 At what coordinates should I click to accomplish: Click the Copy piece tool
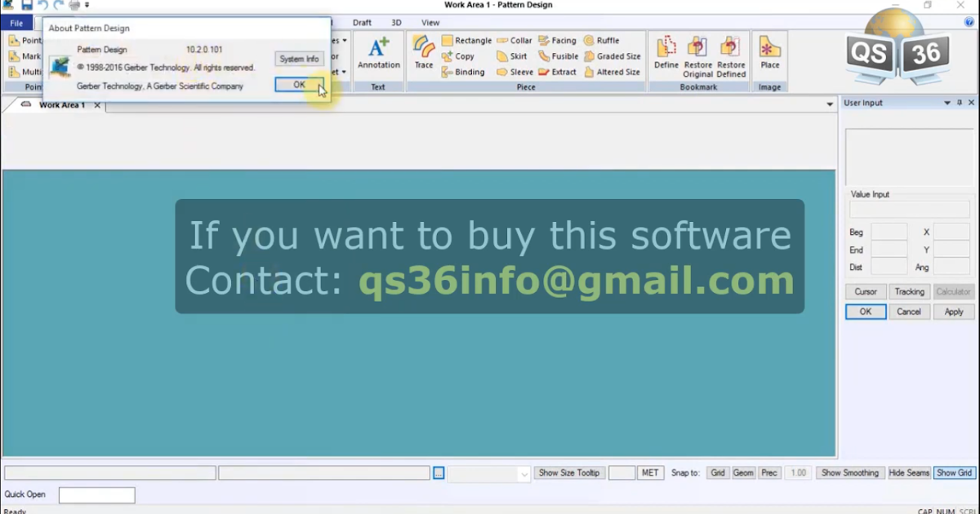458,56
